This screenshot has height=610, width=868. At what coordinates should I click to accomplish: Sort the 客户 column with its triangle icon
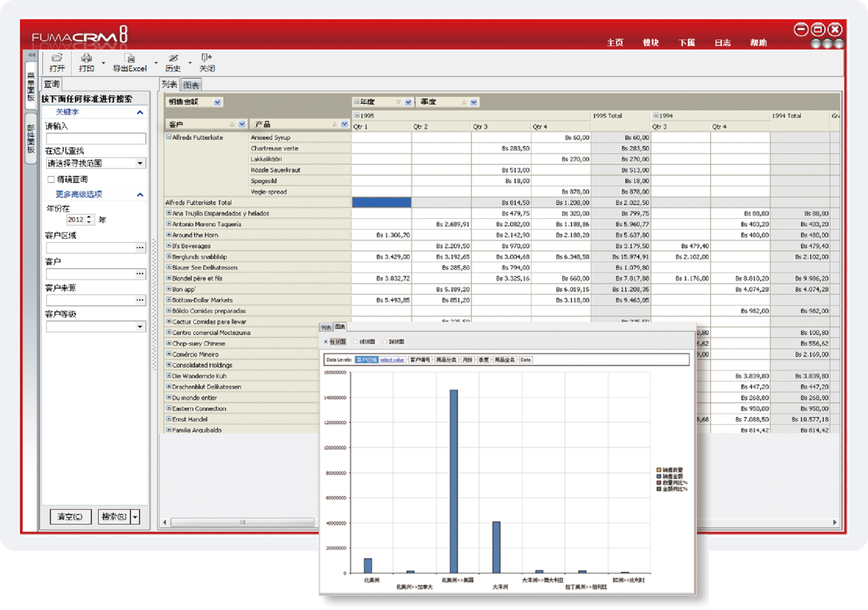click(x=232, y=124)
